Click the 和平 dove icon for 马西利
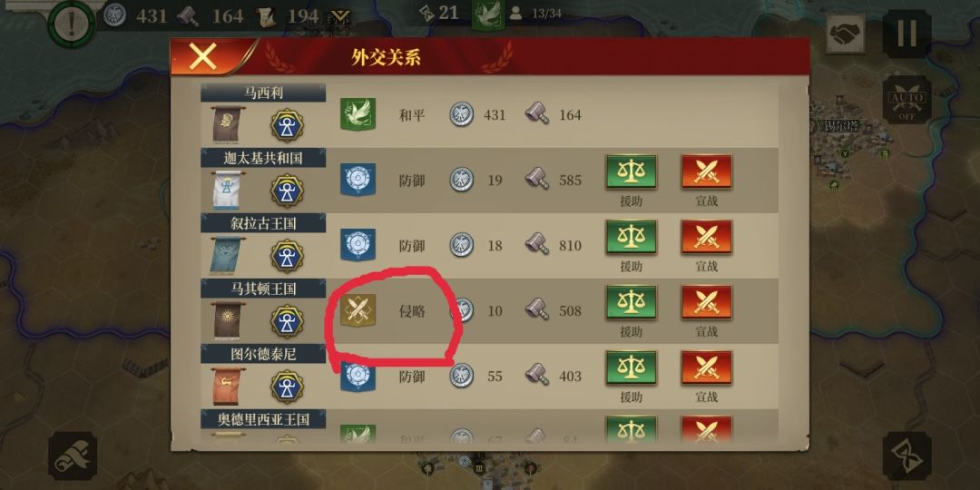The height and width of the screenshot is (490, 980). click(358, 114)
